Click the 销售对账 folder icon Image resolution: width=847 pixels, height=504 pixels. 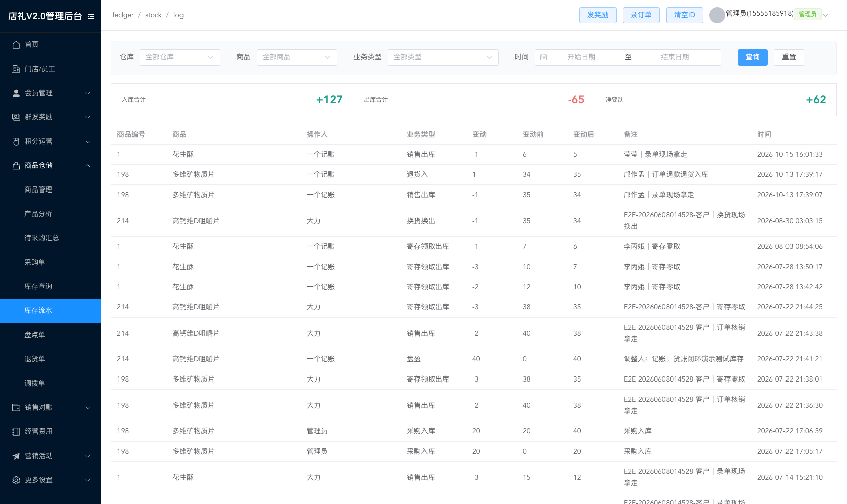pos(16,407)
